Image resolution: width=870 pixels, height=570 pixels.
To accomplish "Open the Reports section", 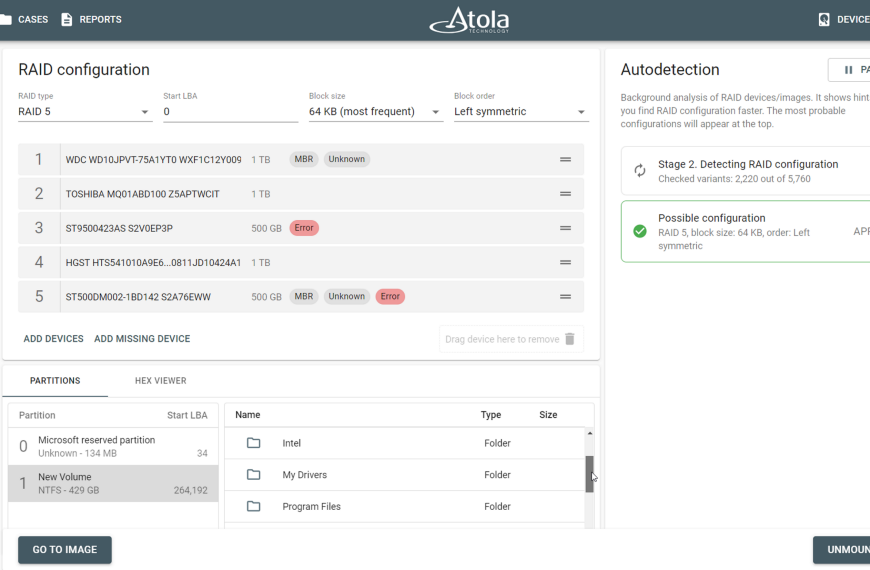I will [x=91, y=19].
